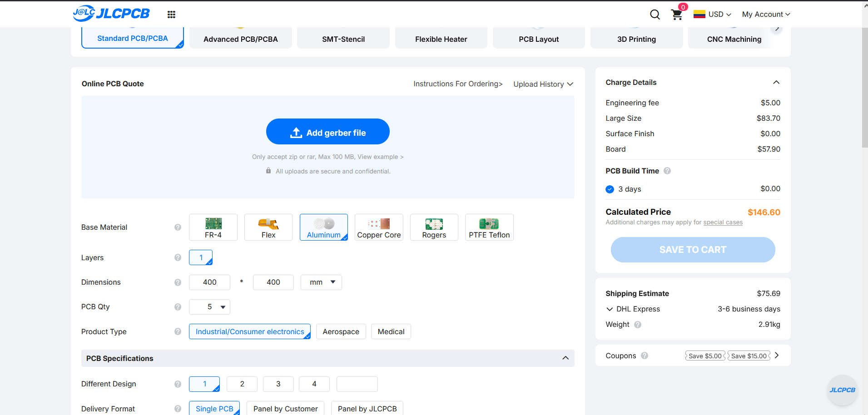Choose Aerospace product type
Image resolution: width=868 pixels, height=415 pixels.
point(341,331)
